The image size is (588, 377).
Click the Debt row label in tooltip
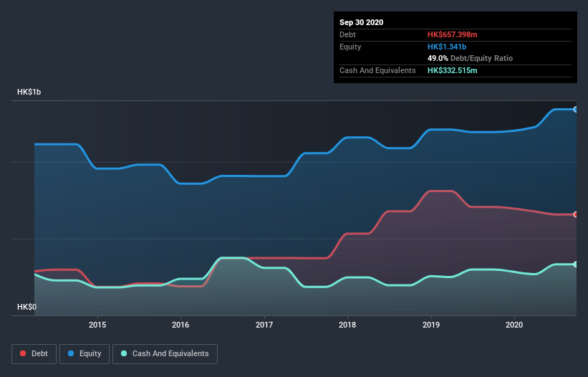click(x=347, y=34)
